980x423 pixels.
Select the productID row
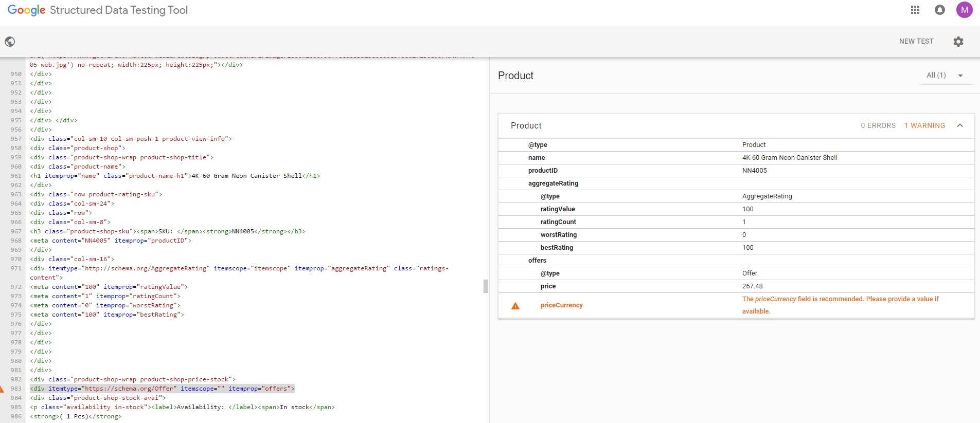[543, 171]
